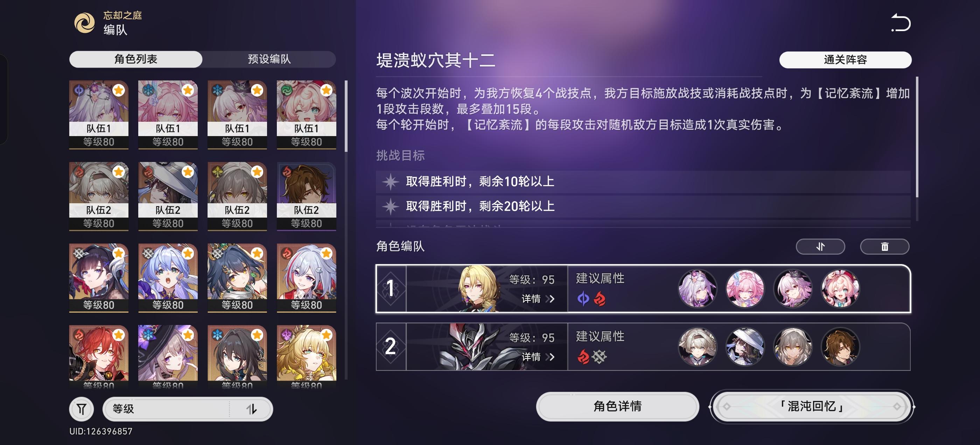Click the trash icon to clear teams
980x445 pixels.
coord(884,246)
